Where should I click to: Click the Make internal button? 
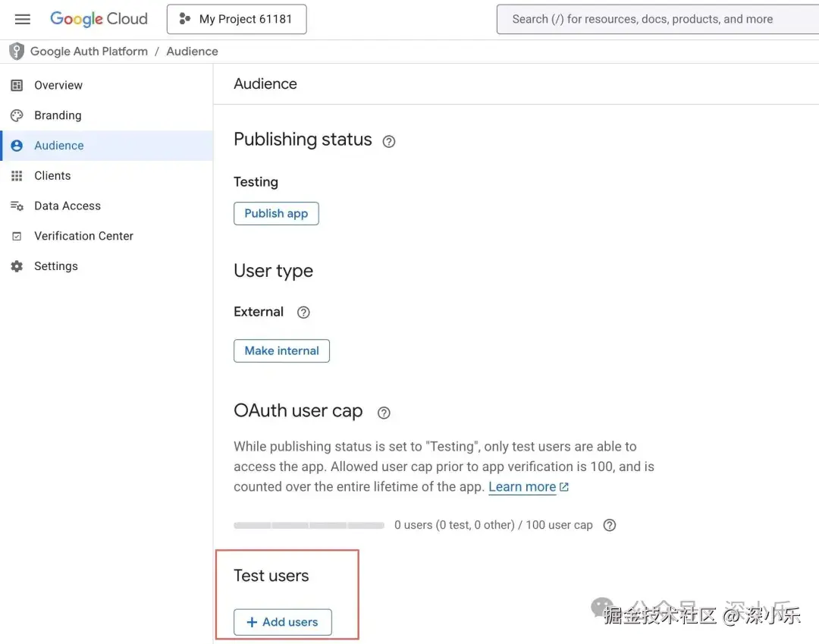tap(281, 351)
